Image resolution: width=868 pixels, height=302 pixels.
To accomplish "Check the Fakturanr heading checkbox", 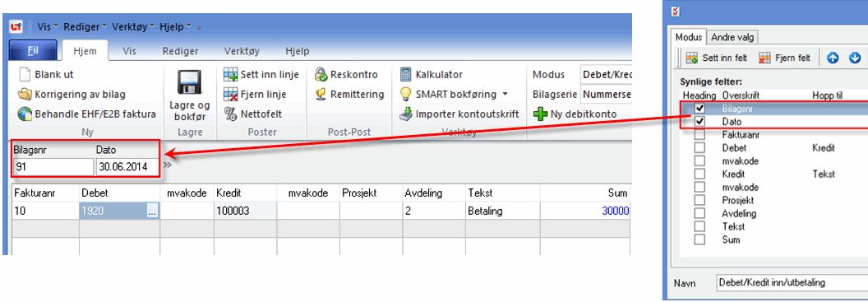I will (699, 134).
